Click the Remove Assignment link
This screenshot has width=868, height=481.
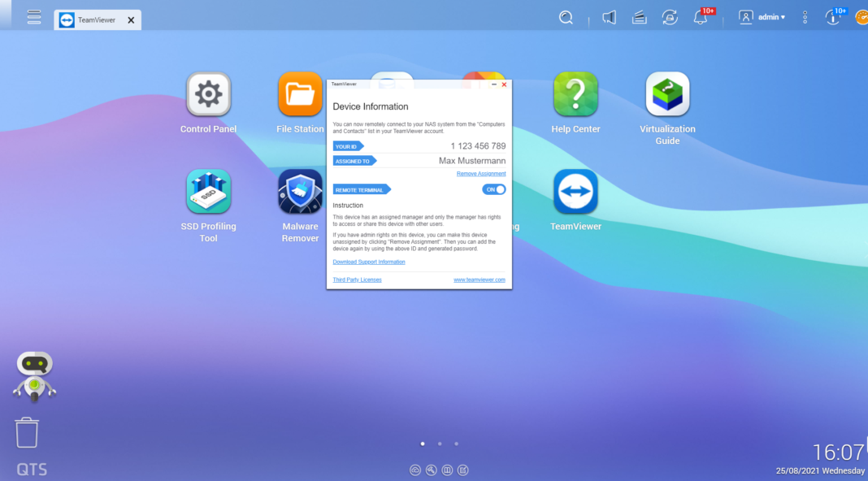pos(480,173)
